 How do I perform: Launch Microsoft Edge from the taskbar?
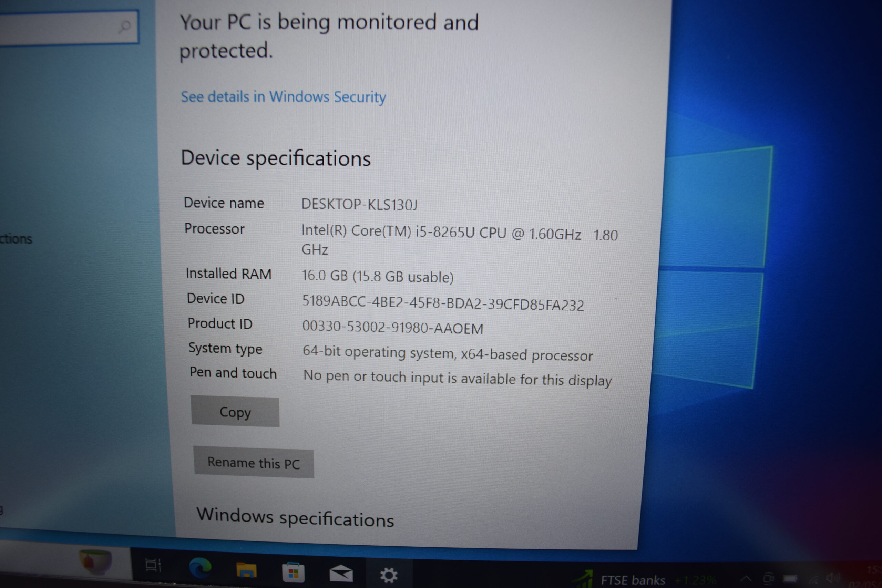click(x=200, y=568)
